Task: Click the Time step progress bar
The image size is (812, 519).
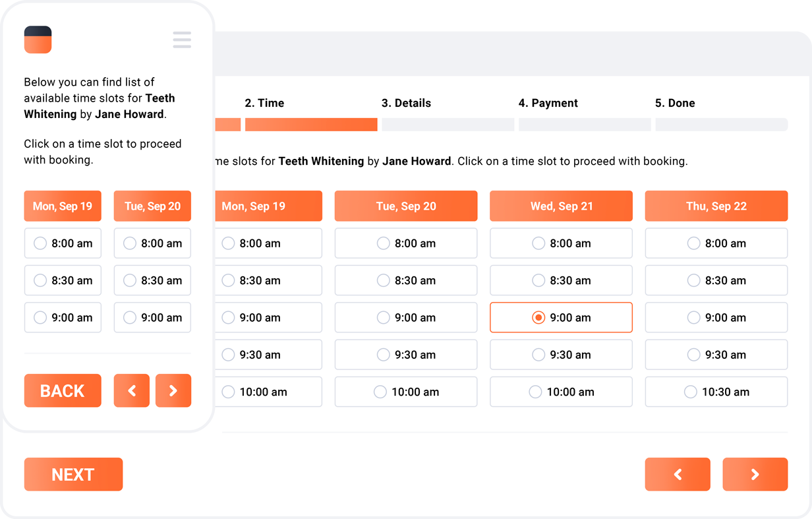Action: [311, 125]
